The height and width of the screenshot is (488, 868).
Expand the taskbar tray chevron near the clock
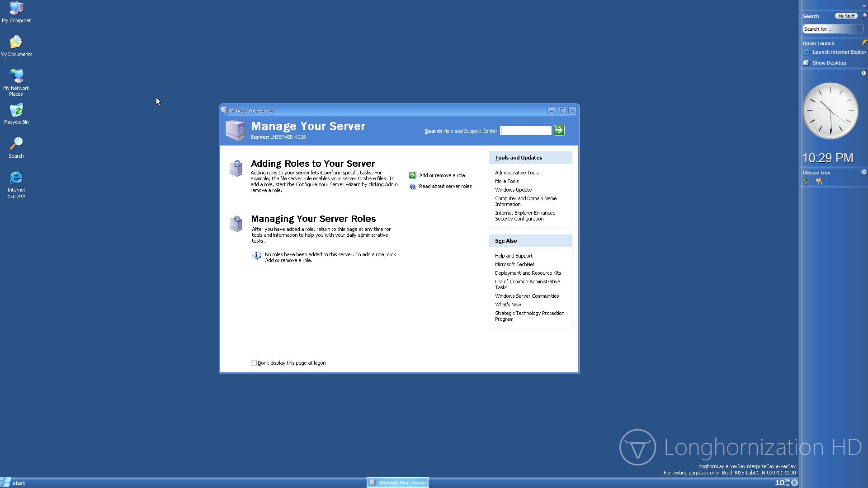pyautogui.click(x=794, y=483)
